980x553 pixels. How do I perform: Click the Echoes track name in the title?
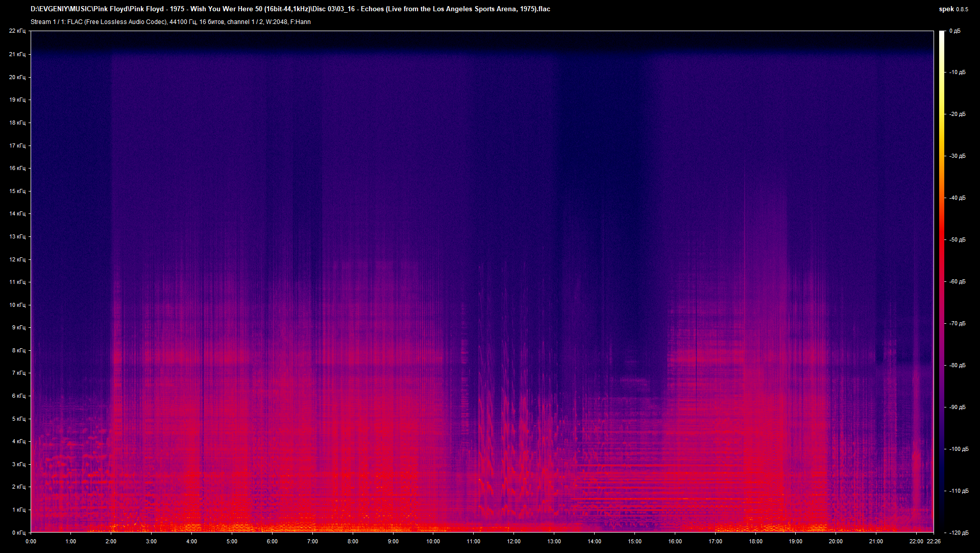[374, 9]
